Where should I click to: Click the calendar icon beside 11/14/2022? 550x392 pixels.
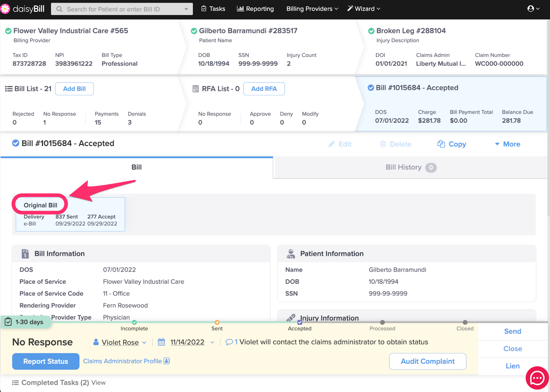pyautogui.click(x=161, y=342)
